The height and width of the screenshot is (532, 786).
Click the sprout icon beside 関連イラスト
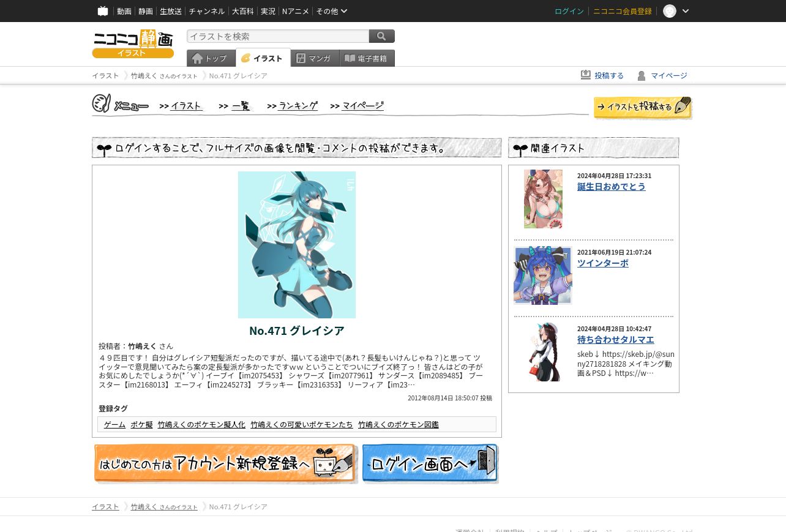[520, 149]
